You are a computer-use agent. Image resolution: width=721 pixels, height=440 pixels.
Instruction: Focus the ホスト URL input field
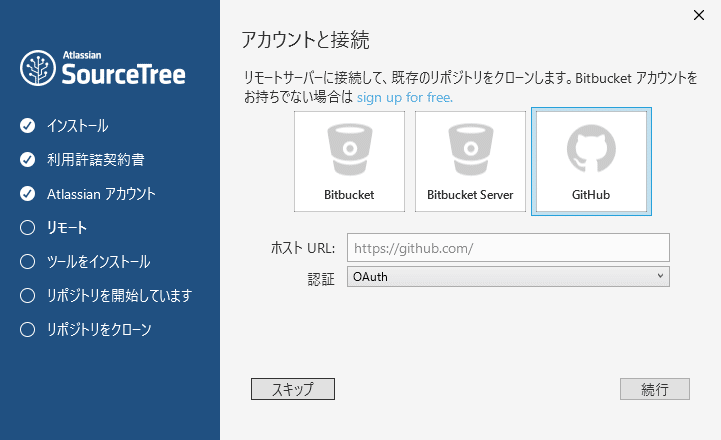[508, 248]
